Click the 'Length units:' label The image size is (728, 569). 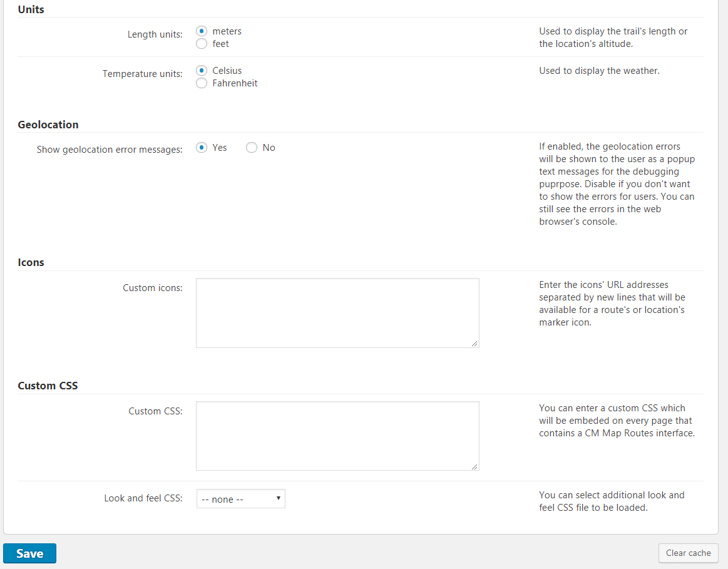coord(155,34)
